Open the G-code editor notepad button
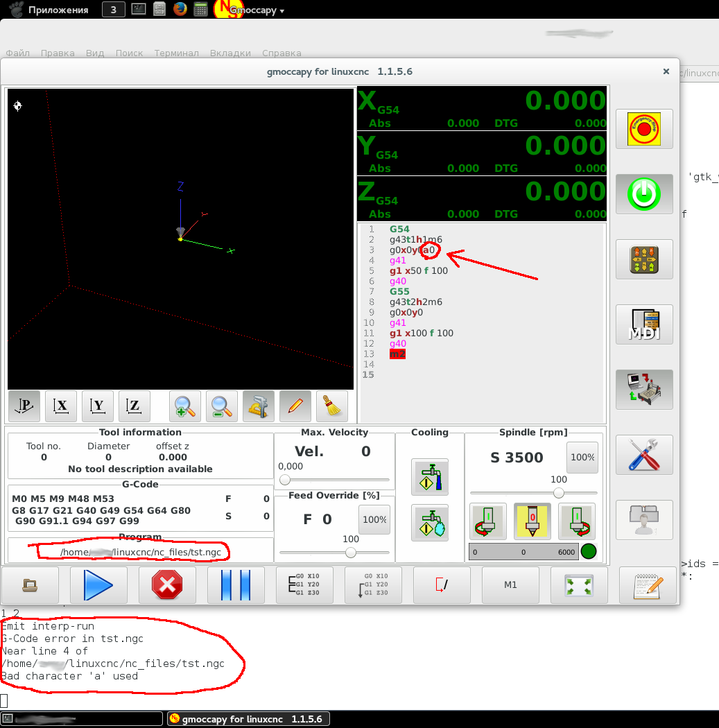The image size is (719, 728). point(648,585)
